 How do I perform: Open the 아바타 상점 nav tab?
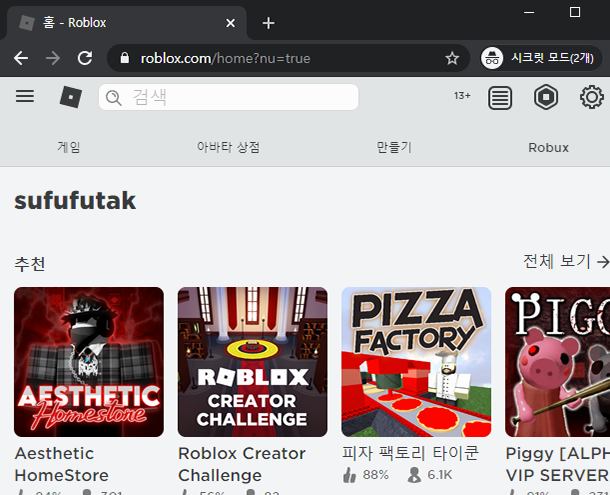click(x=228, y=147)
